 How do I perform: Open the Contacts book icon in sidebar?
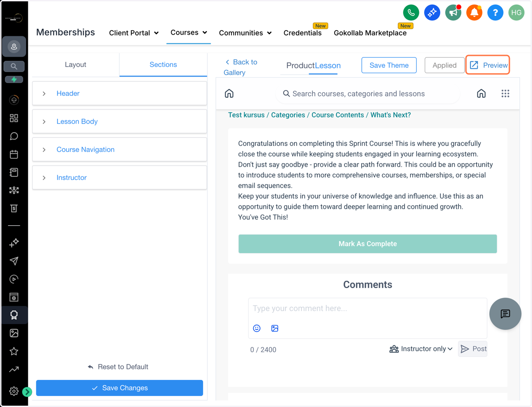coord(14,172)
